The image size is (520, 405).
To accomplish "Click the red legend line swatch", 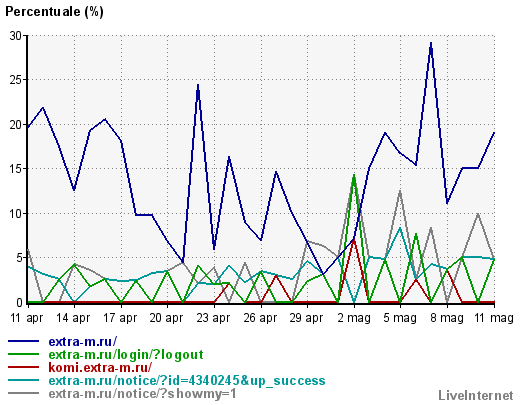I will 23,367.
